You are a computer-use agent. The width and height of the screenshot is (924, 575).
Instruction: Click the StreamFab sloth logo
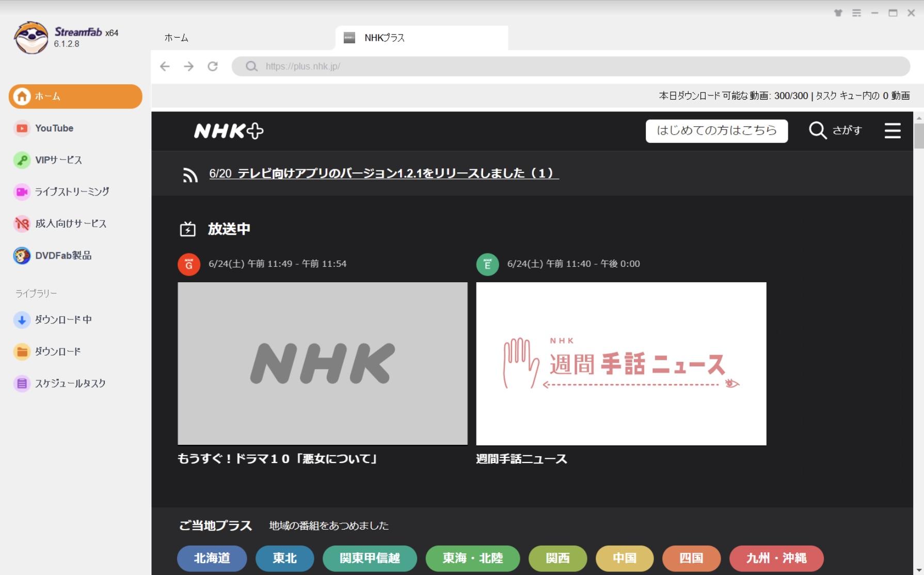point(31,38)
